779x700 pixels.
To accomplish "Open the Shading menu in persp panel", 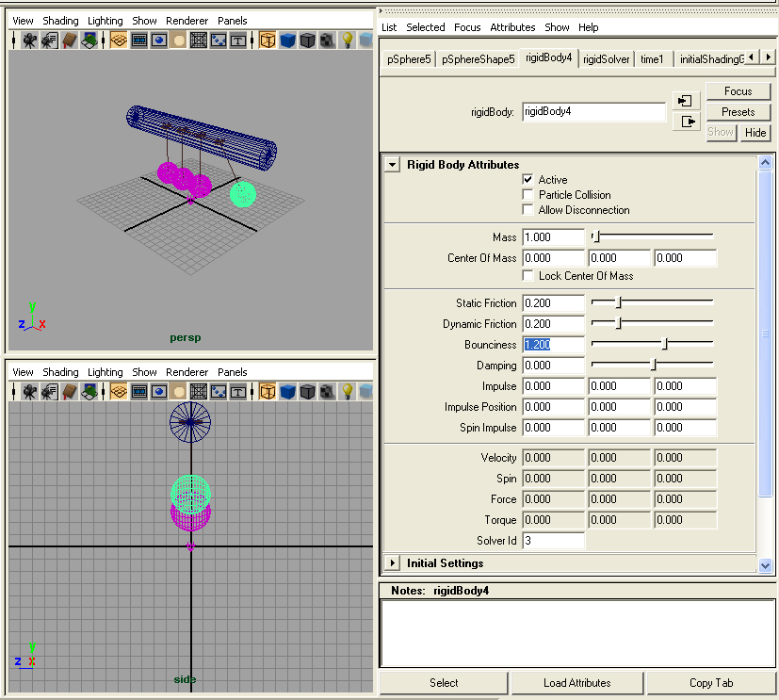I will pos(60,21).
